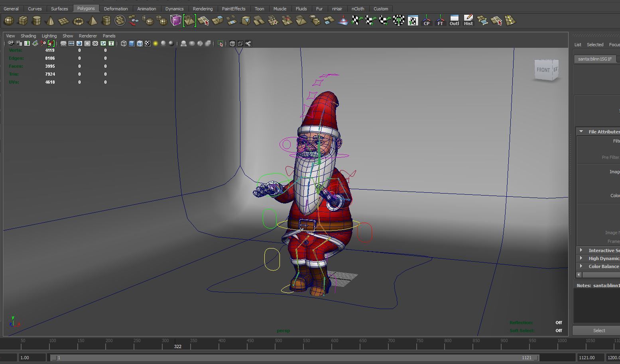This screenshot has width=620, height=364.
Task: Switch to the Custom shelf tab
Action: click(381, 8)
